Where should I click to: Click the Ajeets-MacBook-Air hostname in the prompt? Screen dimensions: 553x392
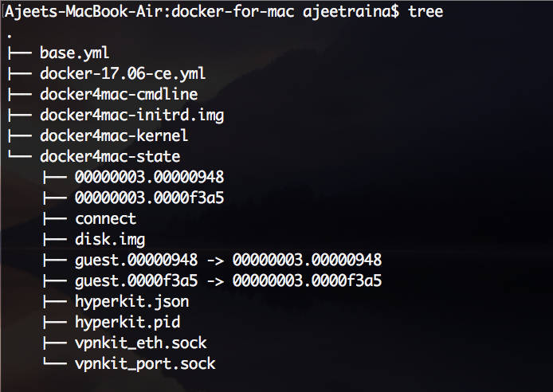click(x=74, y=13)
